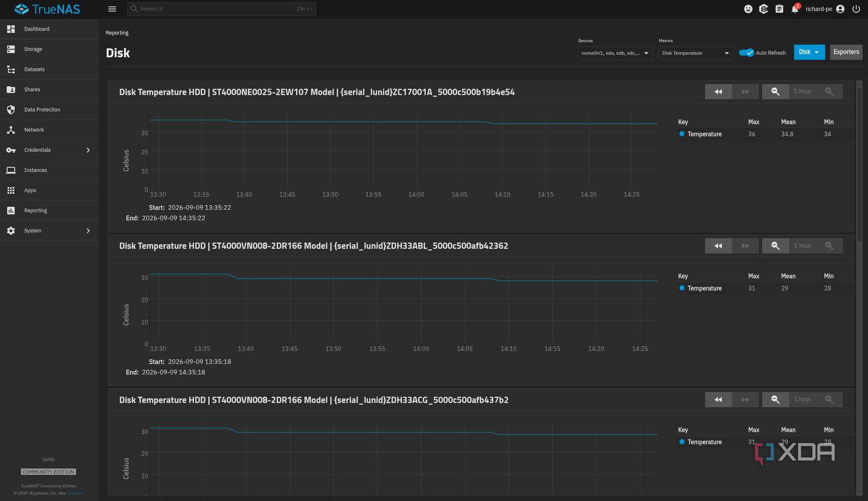Viewport: 868px width, 501px height.
Task: Click Temperature legend dot for ZDH33ABL
Action: [682, 288]
